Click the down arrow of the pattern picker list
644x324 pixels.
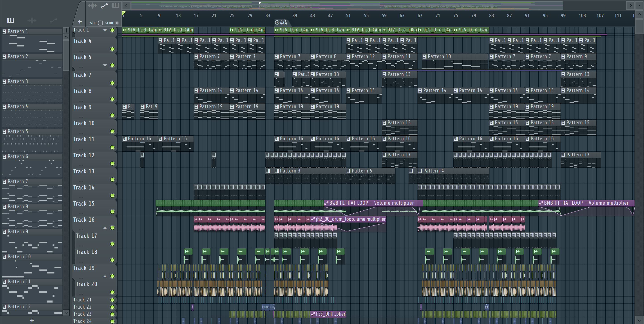coord(66,312)
